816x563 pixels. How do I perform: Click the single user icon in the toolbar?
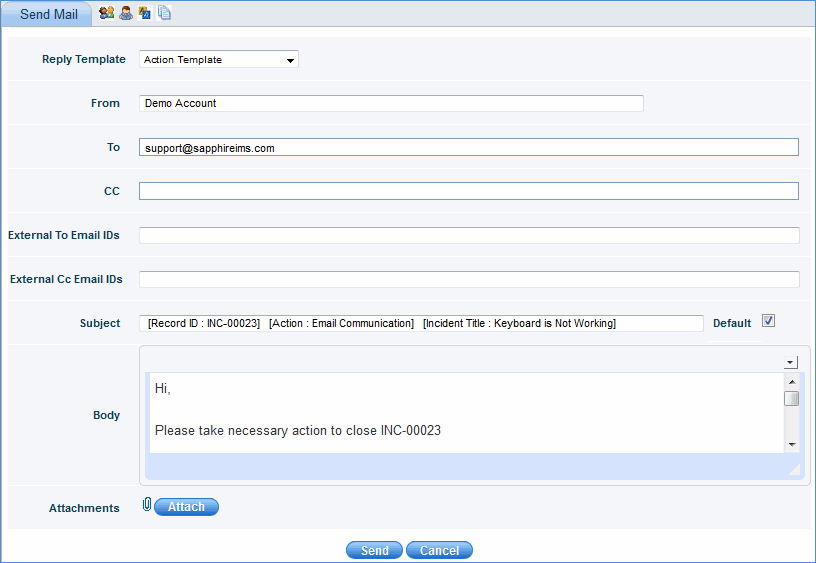click(126, 13)
